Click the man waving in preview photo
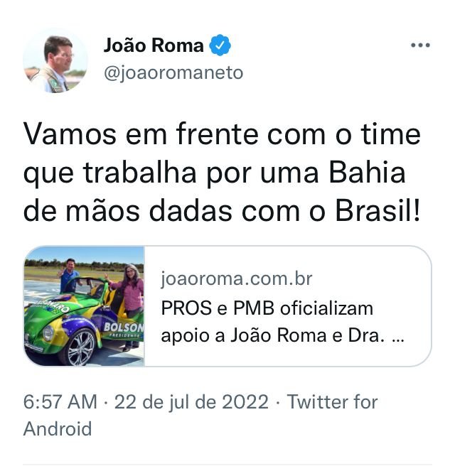This screenshot has width=455, height=476. pyautogui.click(x=69, y=276)
